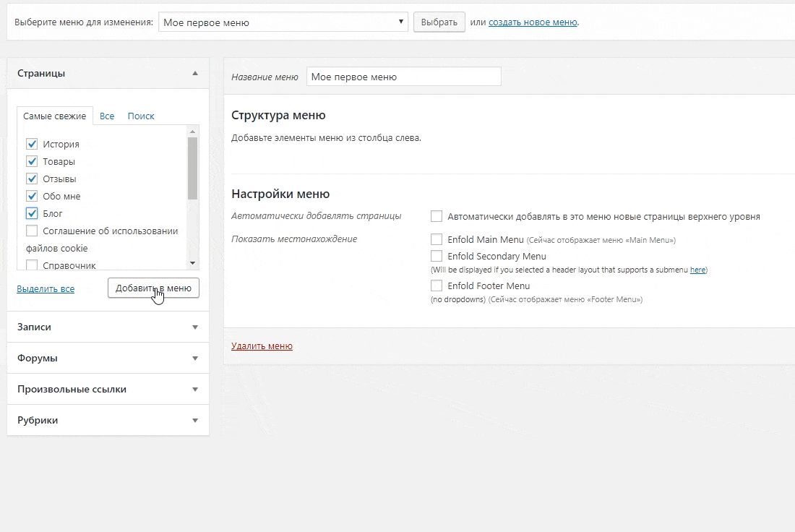Expand the Рубрики section arrow
Image resolution: width=795 pixels, height=532 pixels.
click(x=194, y=420)
